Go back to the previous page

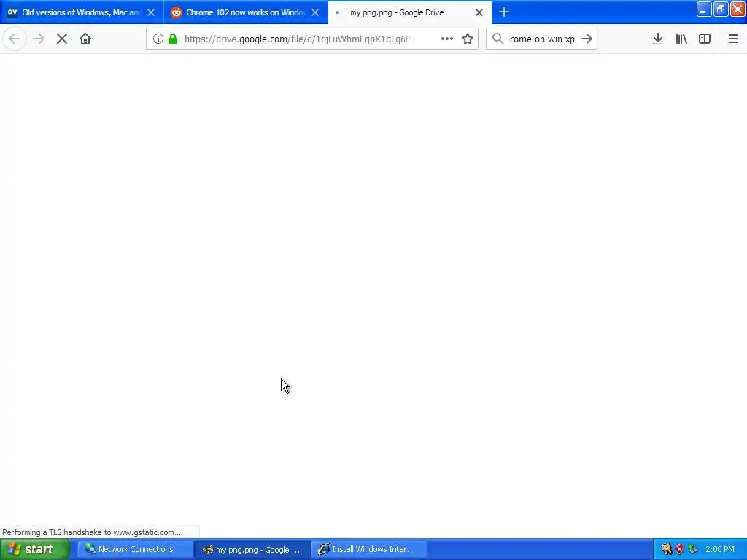[15, 39]
